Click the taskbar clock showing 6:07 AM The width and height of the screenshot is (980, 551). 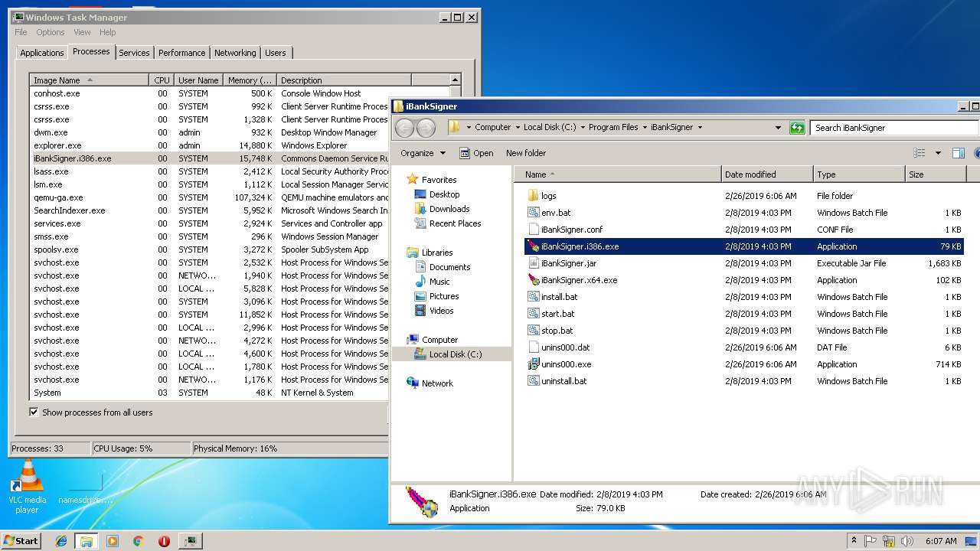point(940,541)
